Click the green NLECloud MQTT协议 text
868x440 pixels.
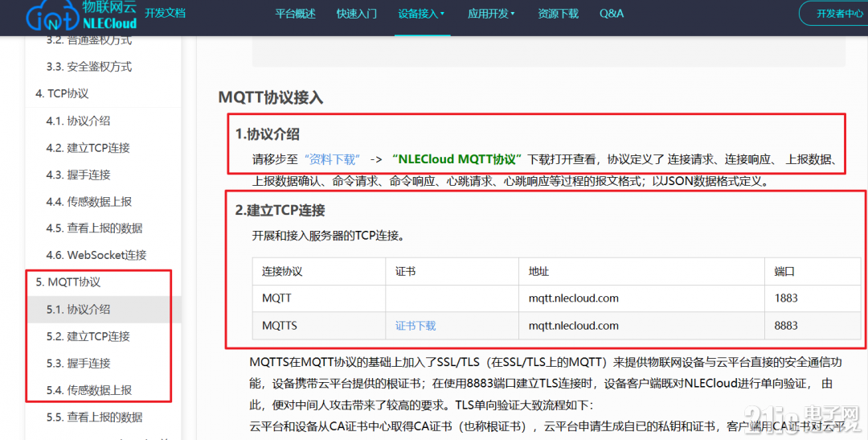[x=457, y=159]
